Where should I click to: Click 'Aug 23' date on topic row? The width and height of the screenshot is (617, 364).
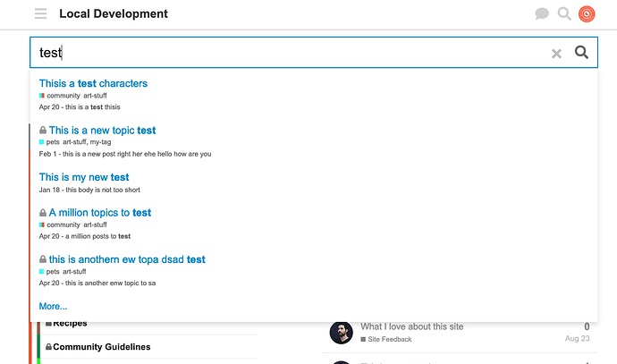pos(578,338)
